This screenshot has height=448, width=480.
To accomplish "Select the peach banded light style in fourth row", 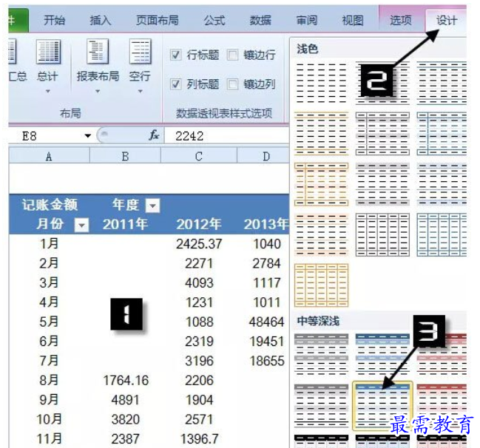I will [322, 234].
